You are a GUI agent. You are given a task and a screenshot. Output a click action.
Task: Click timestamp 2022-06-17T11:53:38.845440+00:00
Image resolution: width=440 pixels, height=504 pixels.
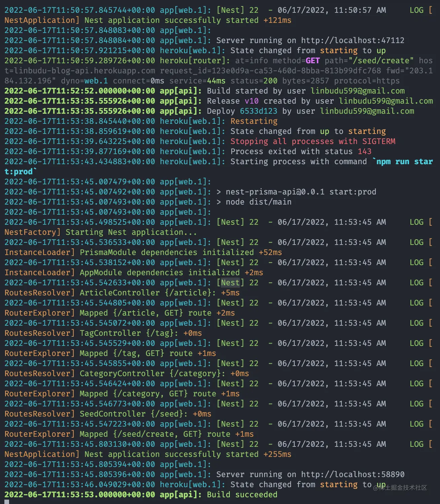(x=80, y=121)
